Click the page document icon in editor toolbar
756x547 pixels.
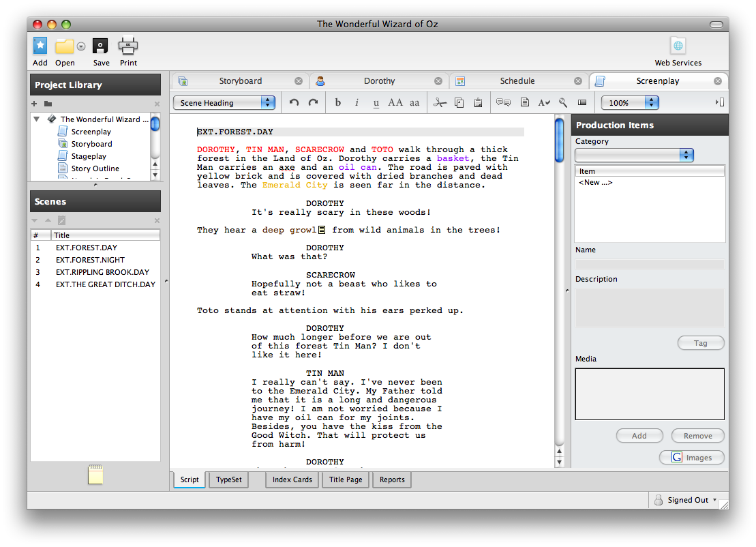(x=525, y=102)
